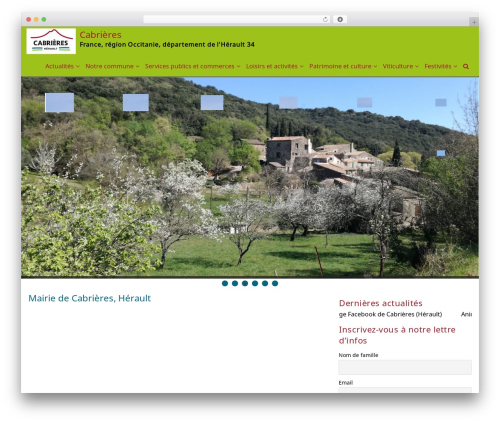Select the second slider dot
The width and height of the screenshot is (500, 423).
click(x=235, y=283)
